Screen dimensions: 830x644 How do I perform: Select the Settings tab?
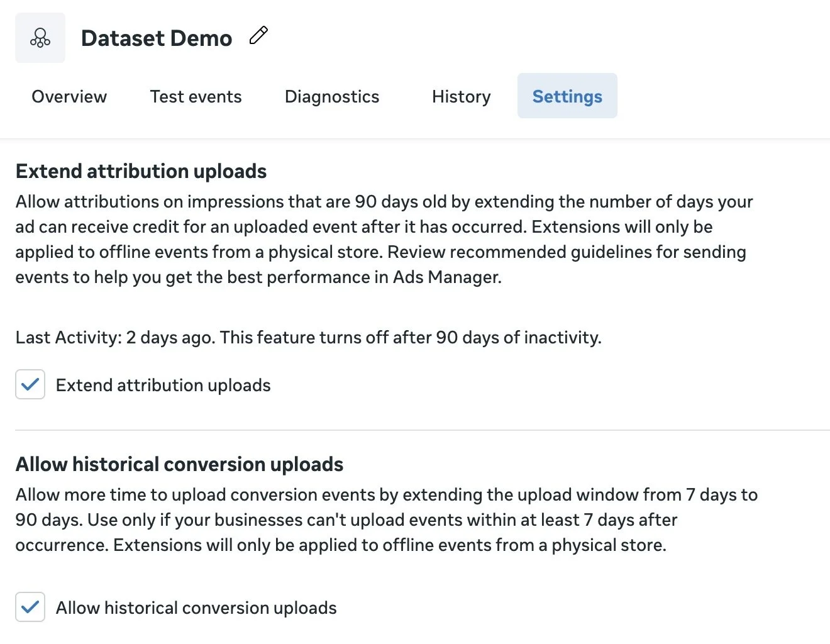(x=567, y=96)
